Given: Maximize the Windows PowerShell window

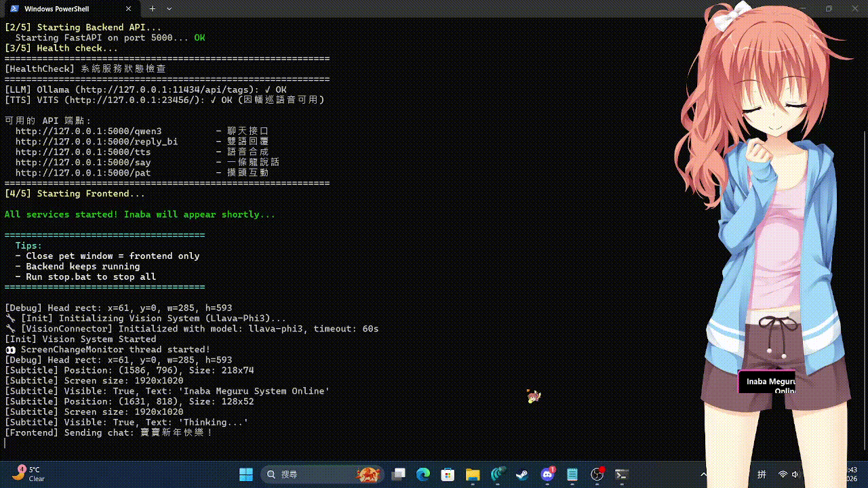Looking at the screenshot, I should click(x=829, y=9).
